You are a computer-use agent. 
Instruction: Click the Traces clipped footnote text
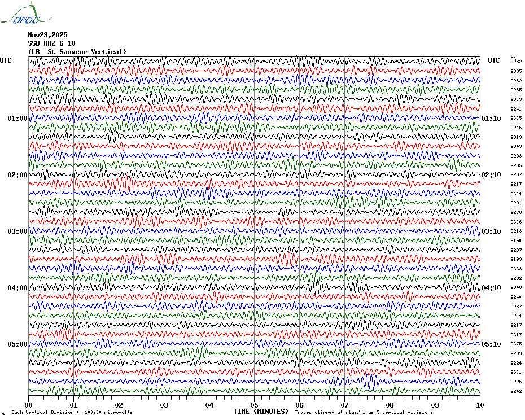364,412
